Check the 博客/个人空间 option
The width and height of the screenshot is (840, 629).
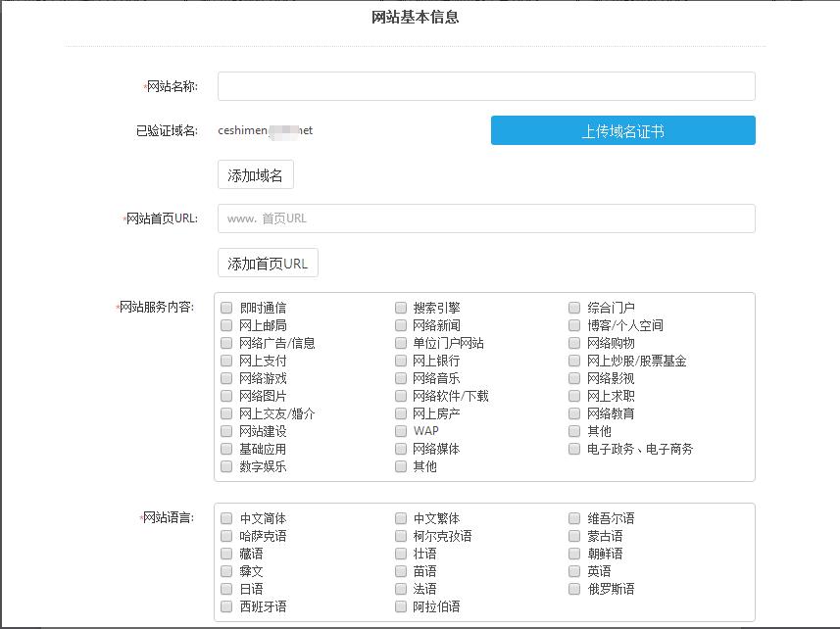tap(574, 325)
